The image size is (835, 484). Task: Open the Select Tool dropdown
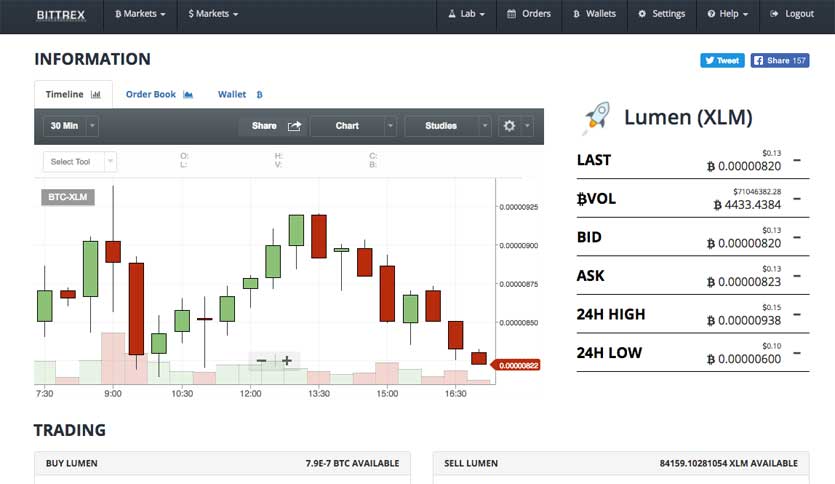point(80,162)
